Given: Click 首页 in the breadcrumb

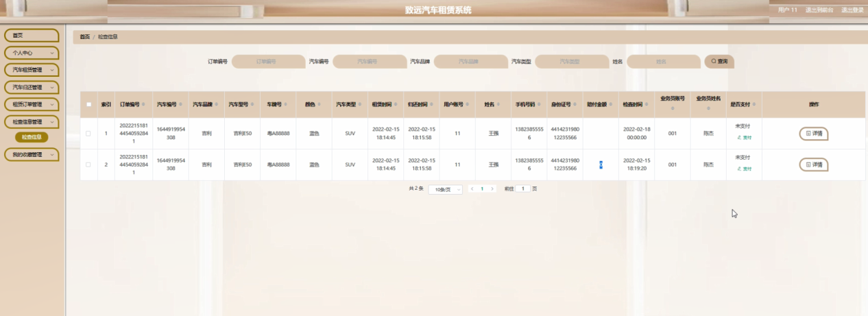Looking at the screenshot, I should click(85, 37).
